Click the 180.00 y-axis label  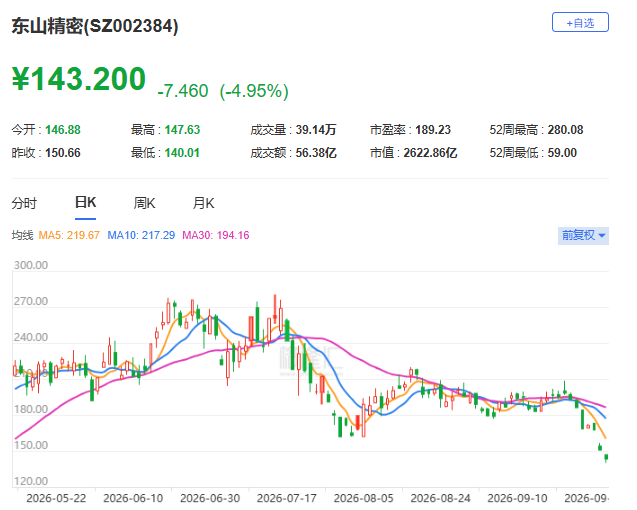[31, 409]
